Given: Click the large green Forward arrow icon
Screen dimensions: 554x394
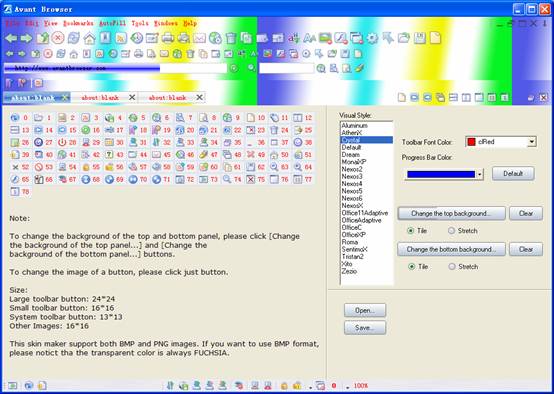Looking at the screenshot, I should point(26,38).
